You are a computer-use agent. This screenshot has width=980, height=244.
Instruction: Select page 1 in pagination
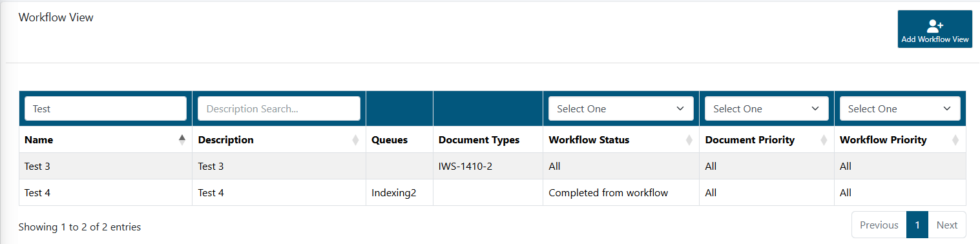coord(917,225)
